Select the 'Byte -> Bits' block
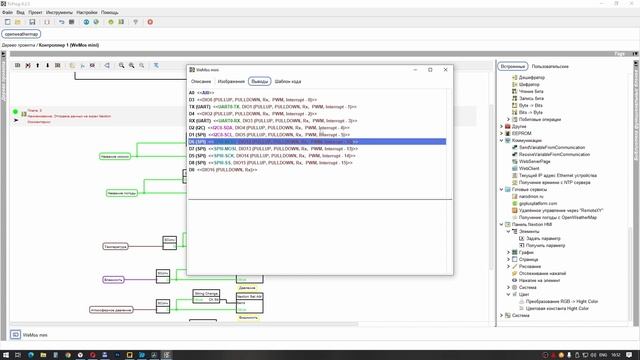This screenshot has width=640, height=360. [530, 105]
